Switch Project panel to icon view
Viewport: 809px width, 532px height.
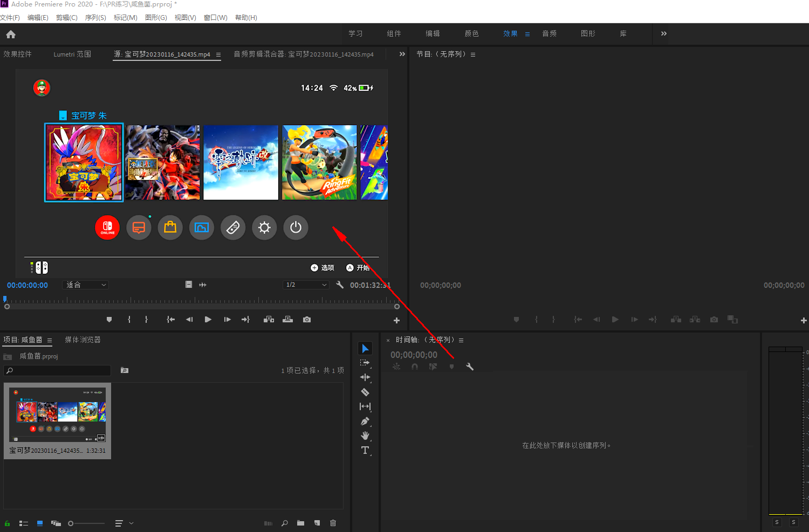[40, 523]
